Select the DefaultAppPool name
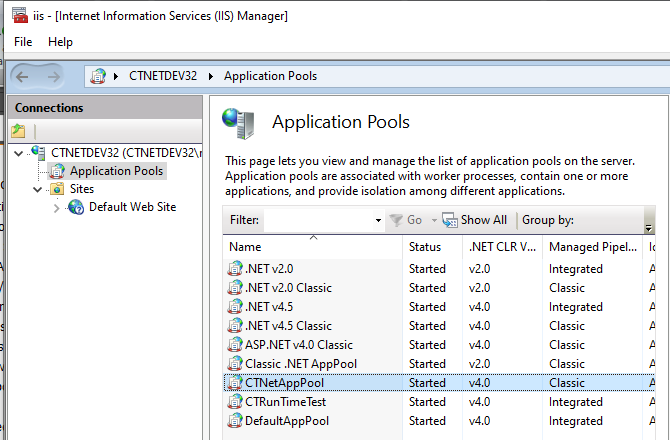 click(287, 421)
